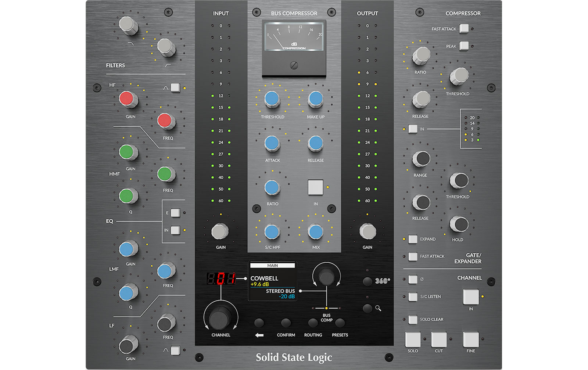Image resolution: width=588 pixels, height=370 pixels.
Task: Click the FINE button
Action: pyautogui.click(x=471, y=339)
